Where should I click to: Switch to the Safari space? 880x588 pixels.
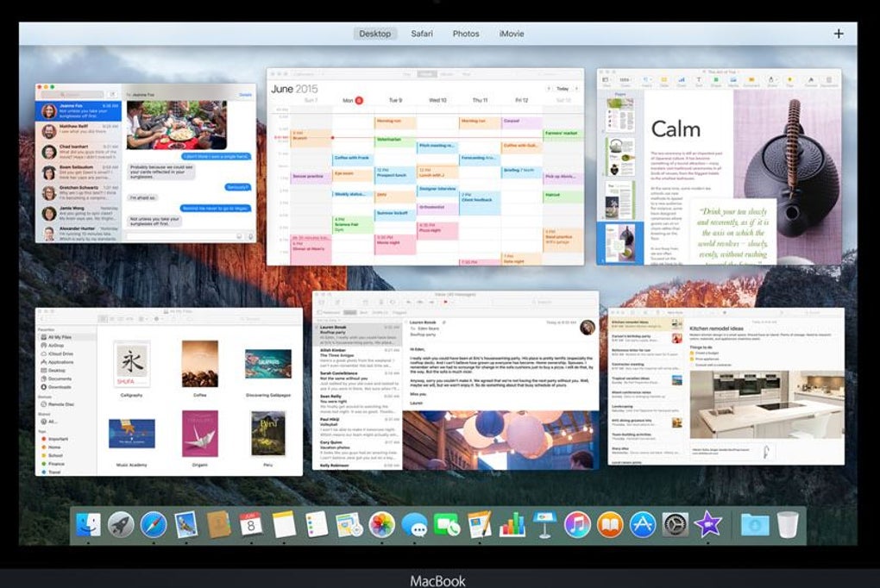tap(422, 34)
